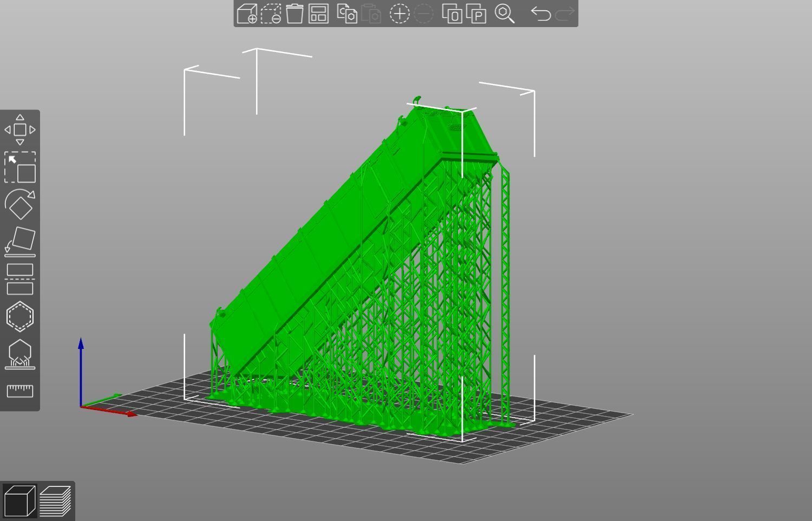The width and height of the screenshot is (812, 521).
Task: Click the Delete selected object icon
Action: click(271, 14)
